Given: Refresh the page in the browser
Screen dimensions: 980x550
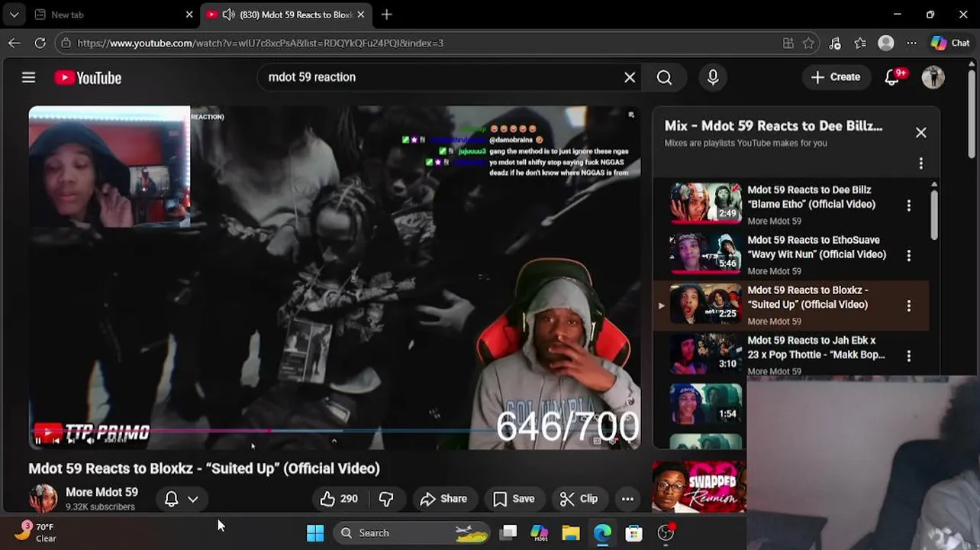Looking at the screenshot, I should [40, 43].
